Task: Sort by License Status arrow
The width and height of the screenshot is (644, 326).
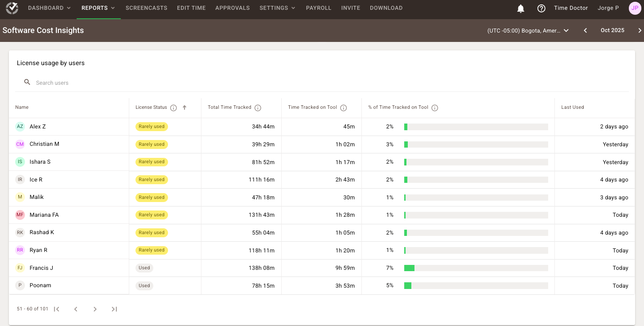Action: pos(185,107)
